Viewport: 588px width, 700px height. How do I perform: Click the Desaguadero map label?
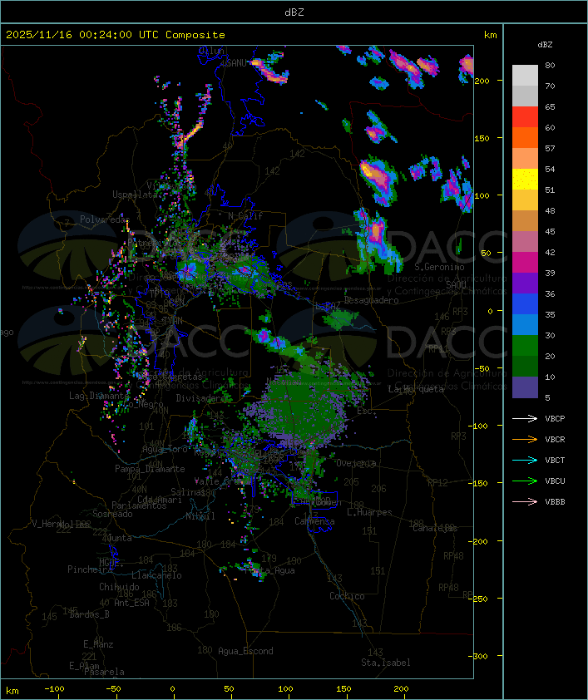[372, 300]
